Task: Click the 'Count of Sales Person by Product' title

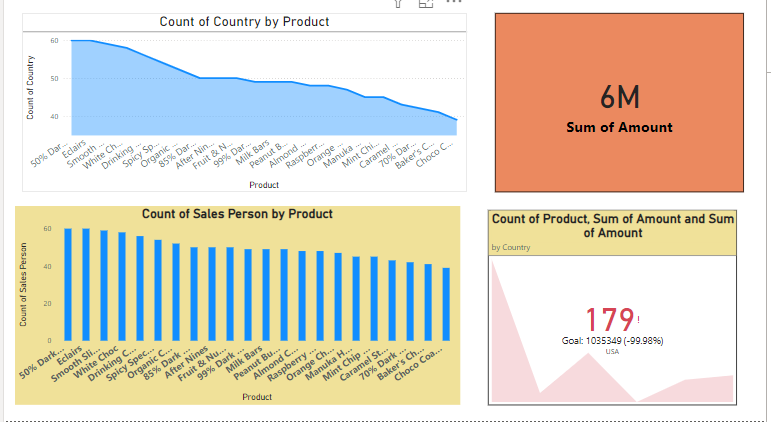Action: (237, 214)
